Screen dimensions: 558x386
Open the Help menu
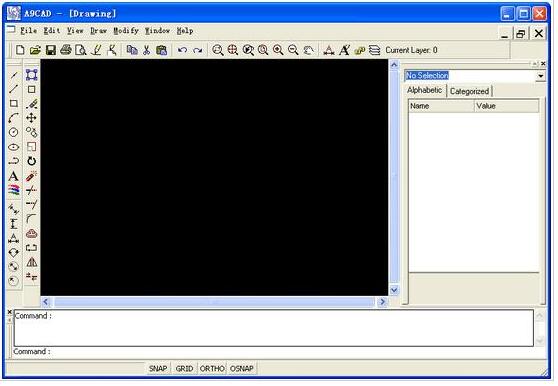point(185,31)
